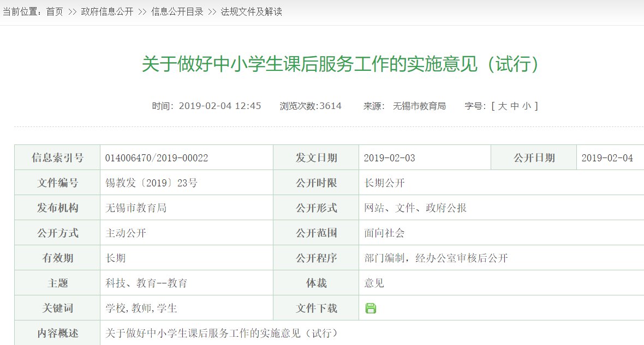Click the green file download save icon
This screenshot has width=644, height=345.
click(x=371, y=308)
